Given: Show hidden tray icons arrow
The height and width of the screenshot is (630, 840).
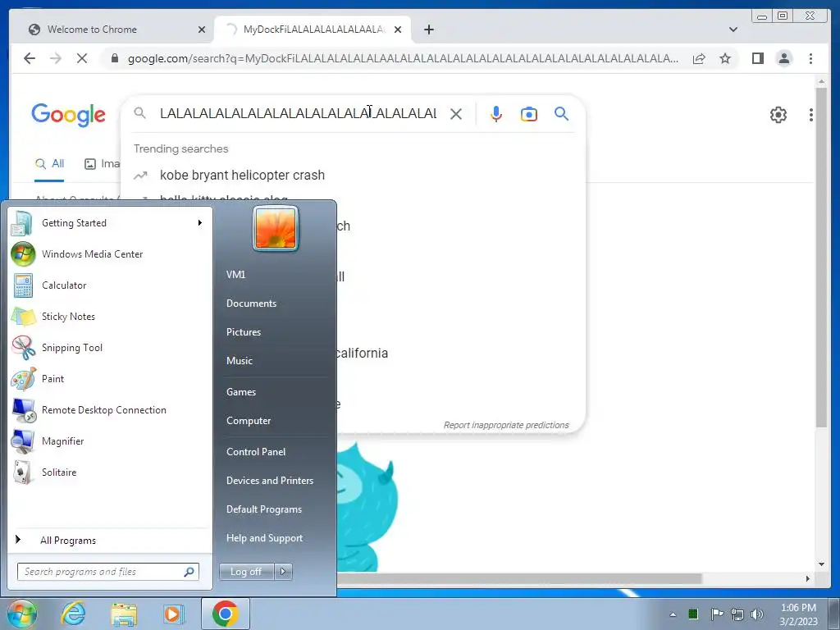Looking at the screenshot, I should [x=673, y=614].
